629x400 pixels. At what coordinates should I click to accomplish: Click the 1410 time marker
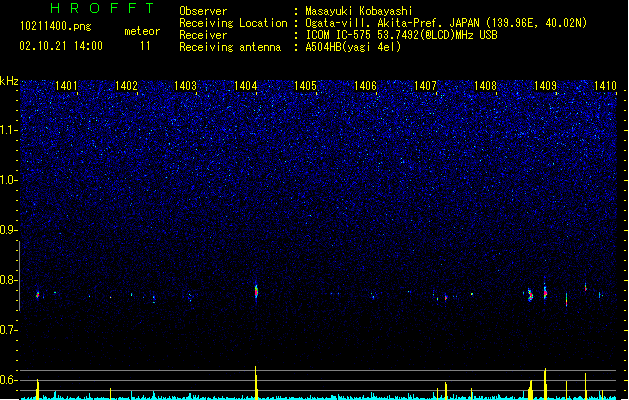605,86
